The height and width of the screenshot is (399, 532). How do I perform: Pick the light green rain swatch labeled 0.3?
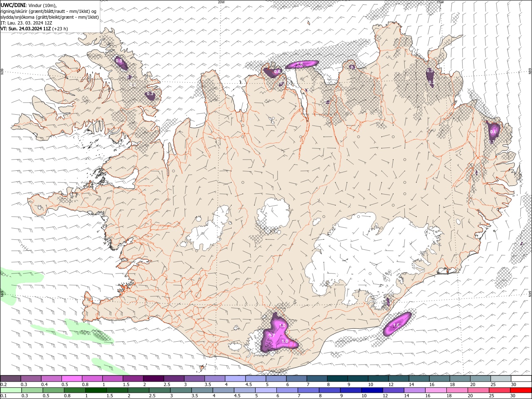[31, 390]
